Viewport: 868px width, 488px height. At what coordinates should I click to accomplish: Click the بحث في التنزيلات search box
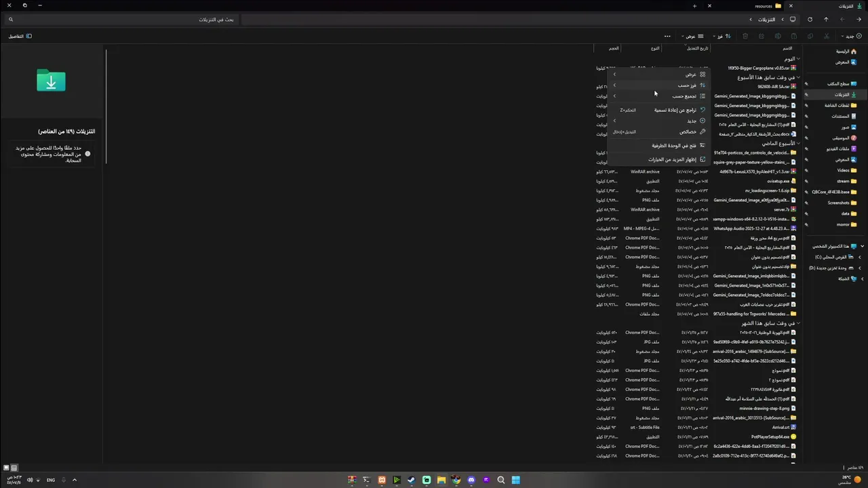(122, 20)
